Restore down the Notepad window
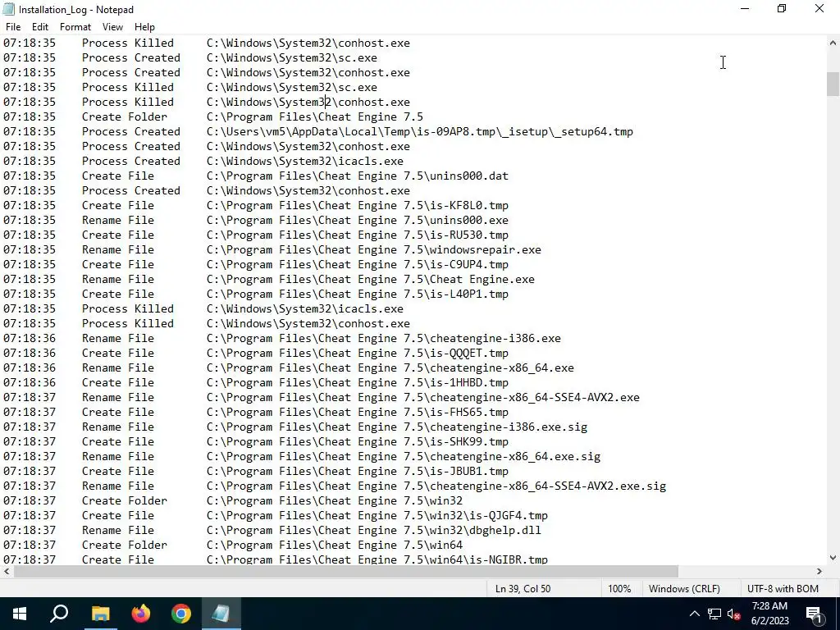The width and height of the screenshot is (840, 630). coord(782,9)
